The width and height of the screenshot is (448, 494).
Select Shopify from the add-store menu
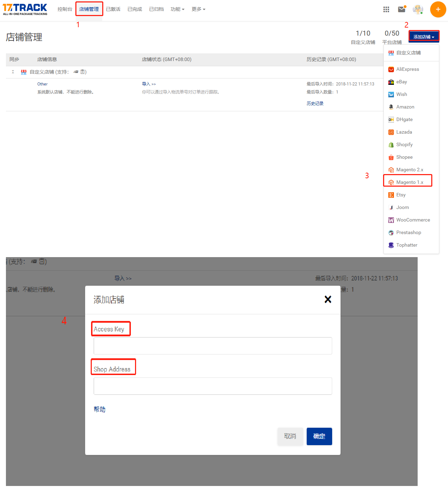tap(411, 145)
